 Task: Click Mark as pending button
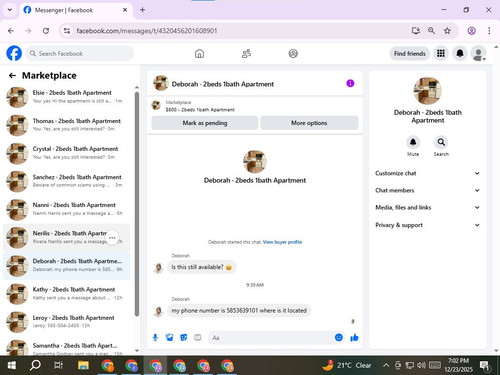click(x=205, y=123)
